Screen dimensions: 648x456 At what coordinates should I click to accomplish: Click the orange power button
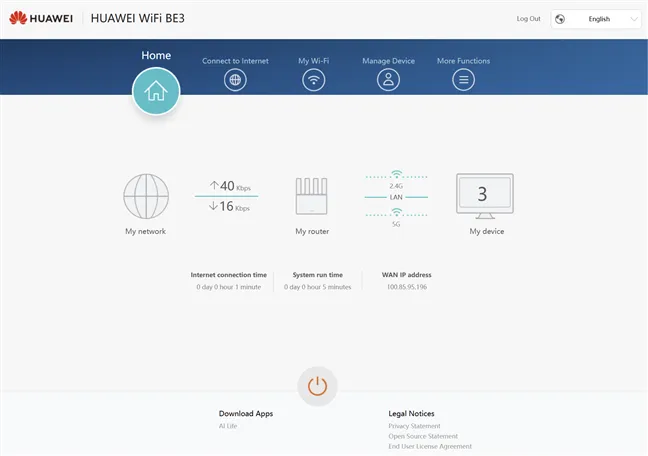pos(317,386)
